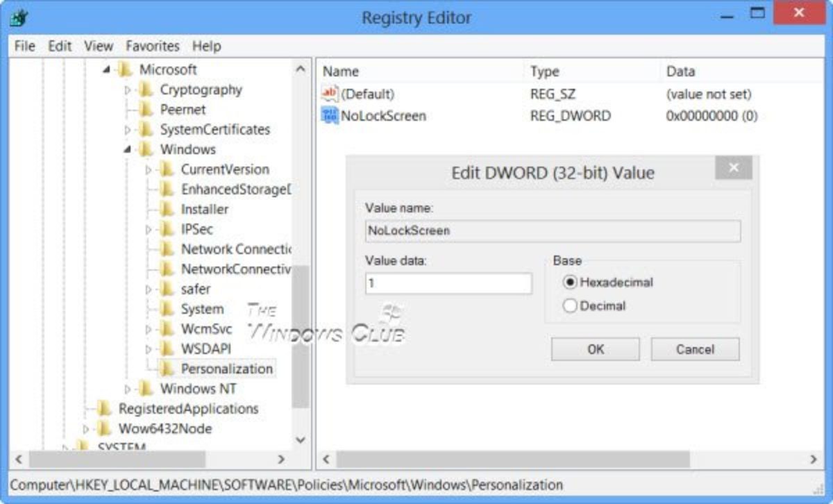Select the Decimal base option
The image size is (833, 504).
tap(571, 306)
